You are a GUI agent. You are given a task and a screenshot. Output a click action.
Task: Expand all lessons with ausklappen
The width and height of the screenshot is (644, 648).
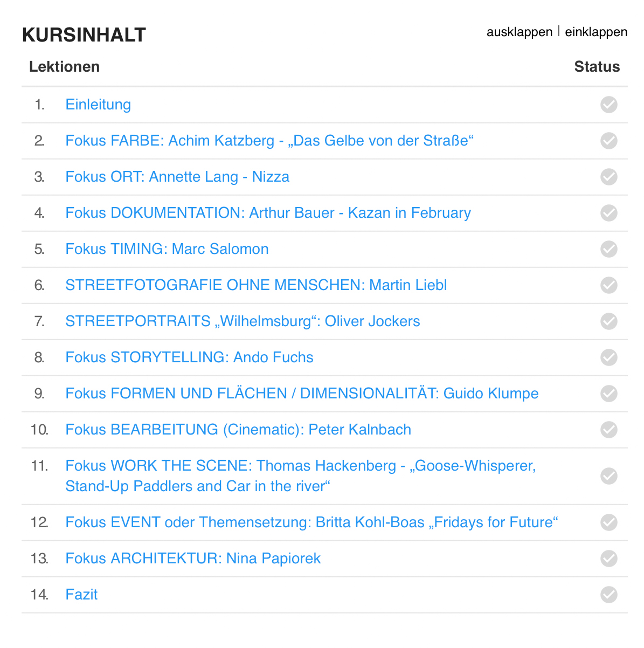520,32
